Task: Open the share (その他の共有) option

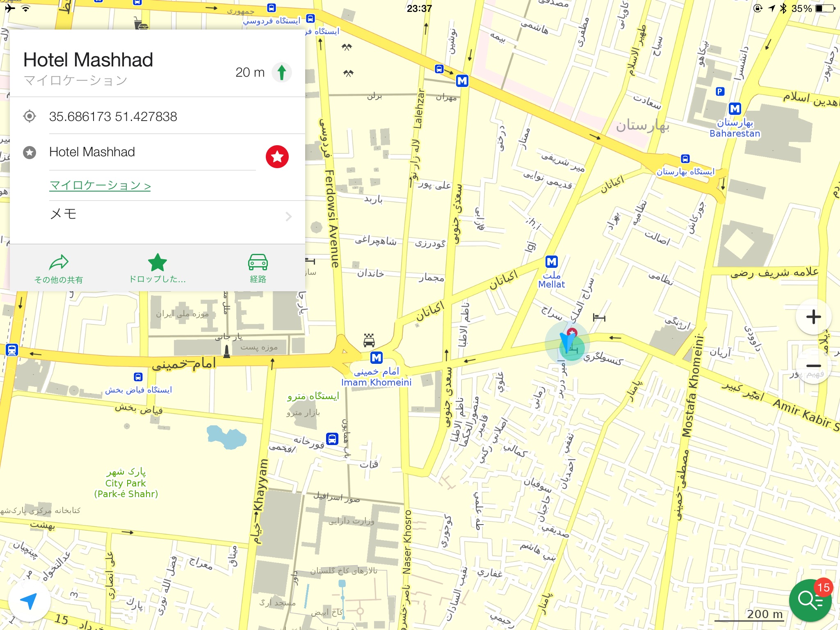Action: pyautogui.click(x=59, y=269)
